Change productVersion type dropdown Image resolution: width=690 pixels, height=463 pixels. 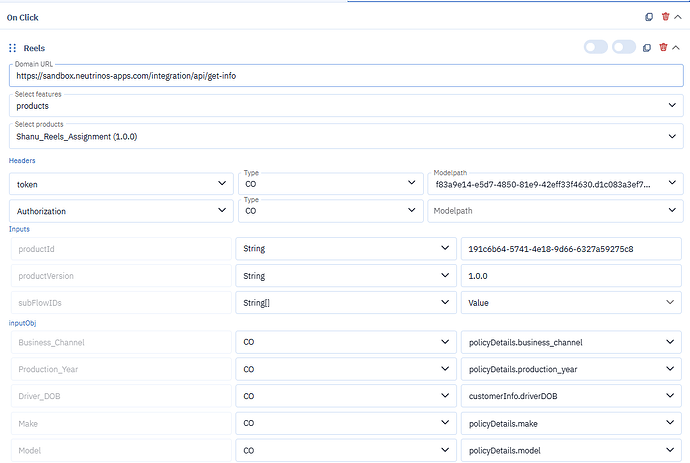tap(346, 276)
